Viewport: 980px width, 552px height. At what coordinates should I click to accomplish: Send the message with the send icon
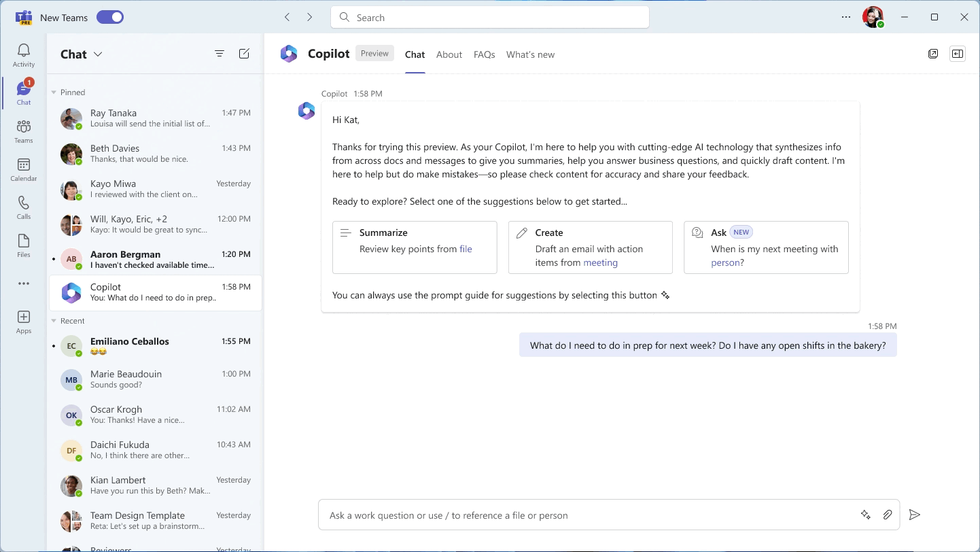point(914,515)
